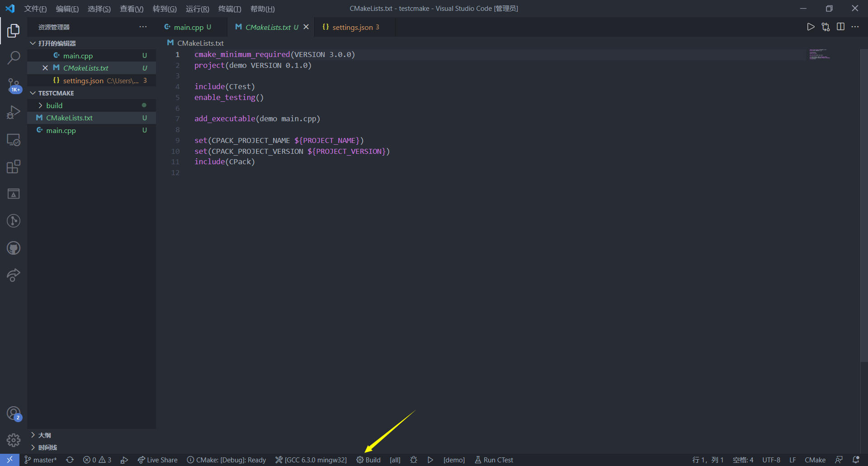The width and height of the screenshot is (868, 466).
Task: Open the View (查看) menu
Action: tap(132, 9)
